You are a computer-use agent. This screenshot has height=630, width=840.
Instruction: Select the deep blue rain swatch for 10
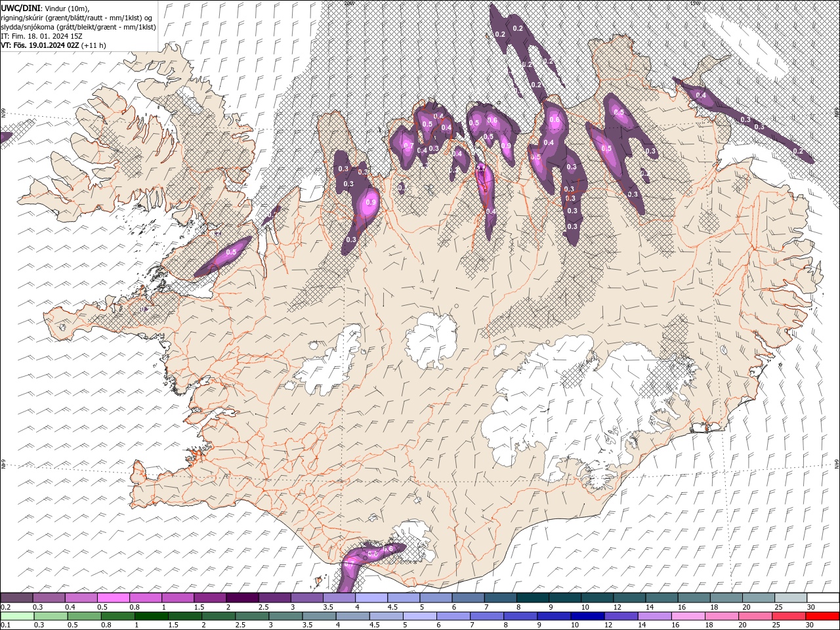click(587, 616)
